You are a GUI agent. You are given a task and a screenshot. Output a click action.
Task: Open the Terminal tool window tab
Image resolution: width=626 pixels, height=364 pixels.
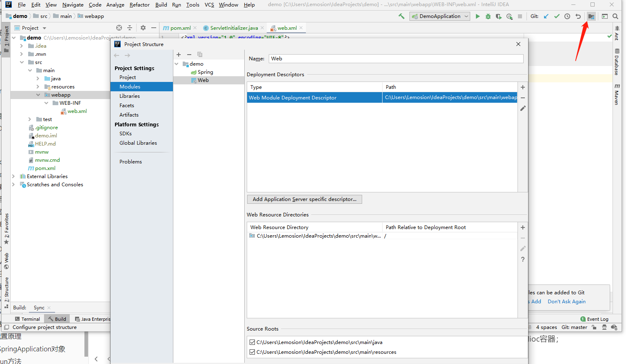(x=27, y=319)
